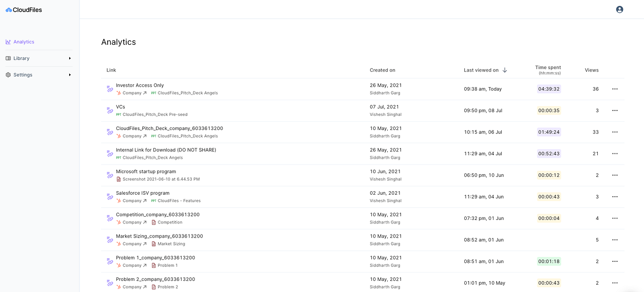Click link icon beside Investor Access Only
The height and width of the screenshot is (292, 644).
pos(110,89)
